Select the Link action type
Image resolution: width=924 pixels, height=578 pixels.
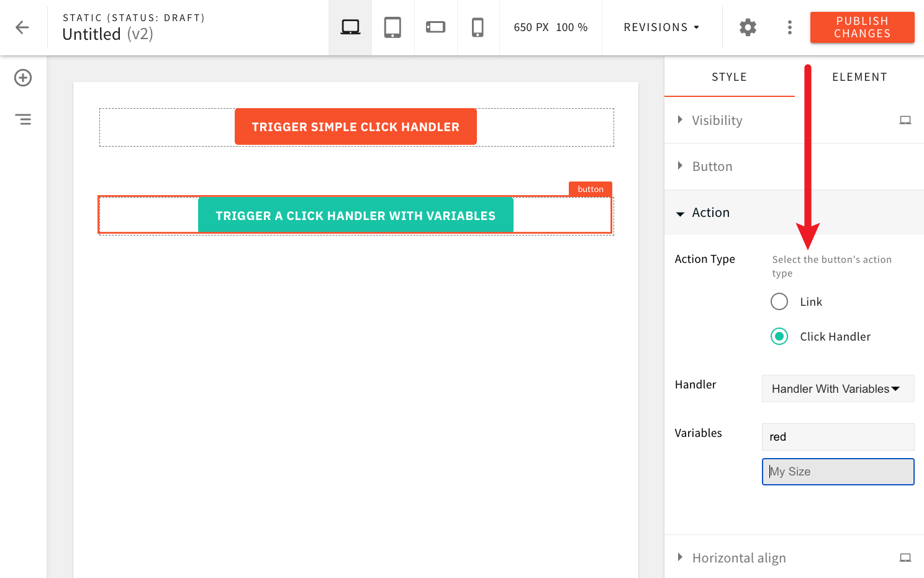point(779,301)
